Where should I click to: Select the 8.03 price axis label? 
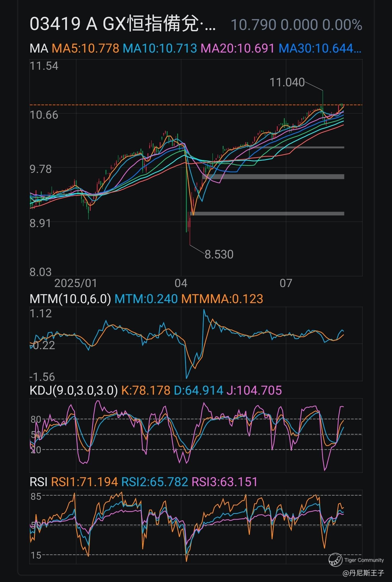[41, 272]
